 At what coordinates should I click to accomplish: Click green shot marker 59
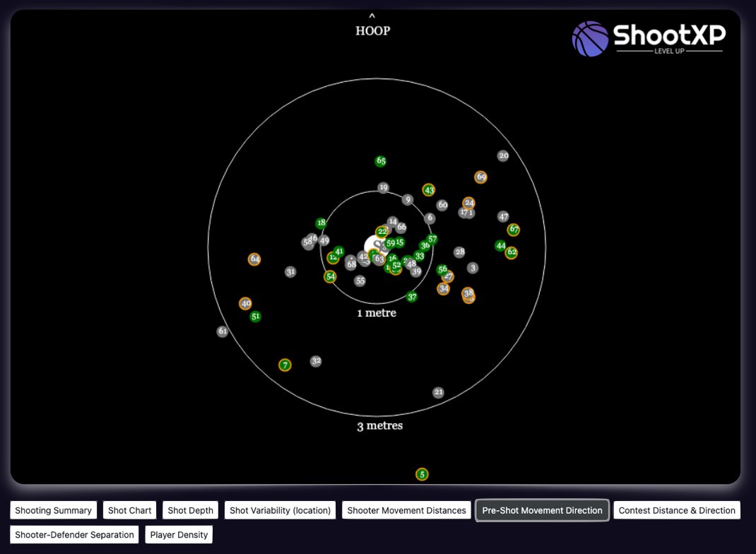[x=391, y=244]
